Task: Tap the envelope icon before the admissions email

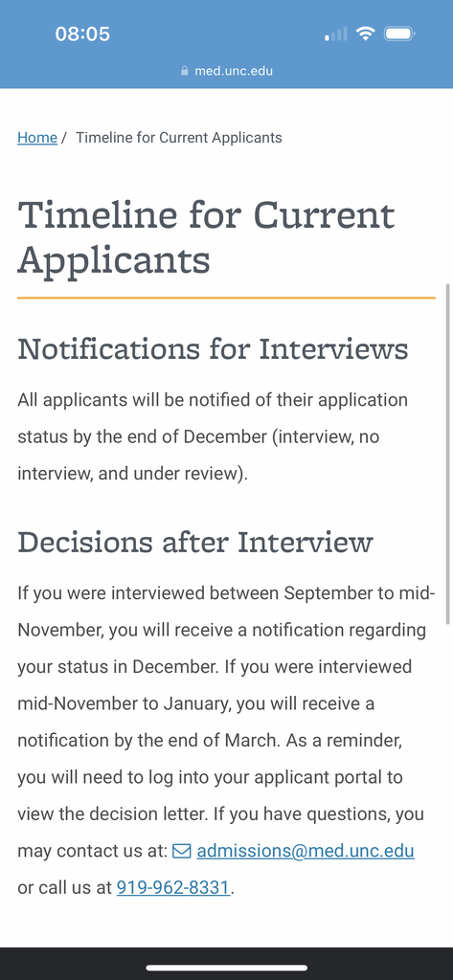Action: [x=181, y=851]
